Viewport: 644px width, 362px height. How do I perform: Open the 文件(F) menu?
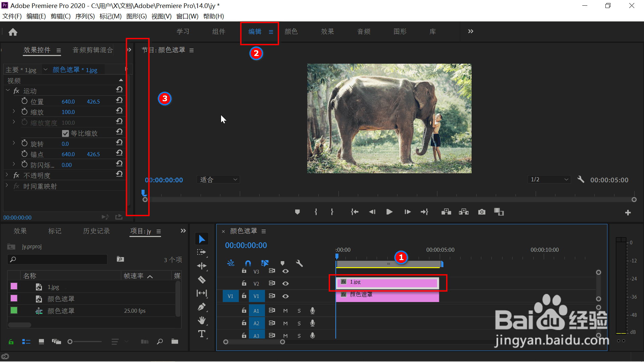click(12, 16)
